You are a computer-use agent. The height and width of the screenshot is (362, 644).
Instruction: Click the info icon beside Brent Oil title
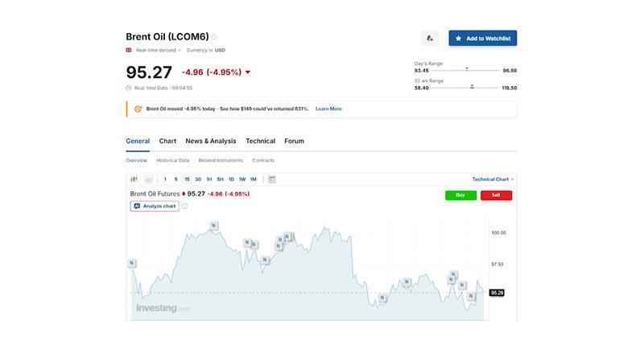(x=214, y=37)
